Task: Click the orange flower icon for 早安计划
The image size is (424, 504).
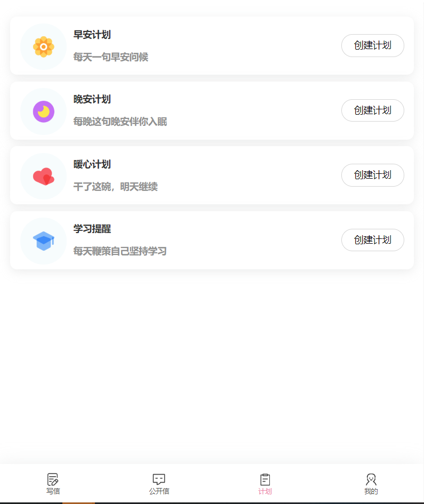Action: (x=43, y=46)
